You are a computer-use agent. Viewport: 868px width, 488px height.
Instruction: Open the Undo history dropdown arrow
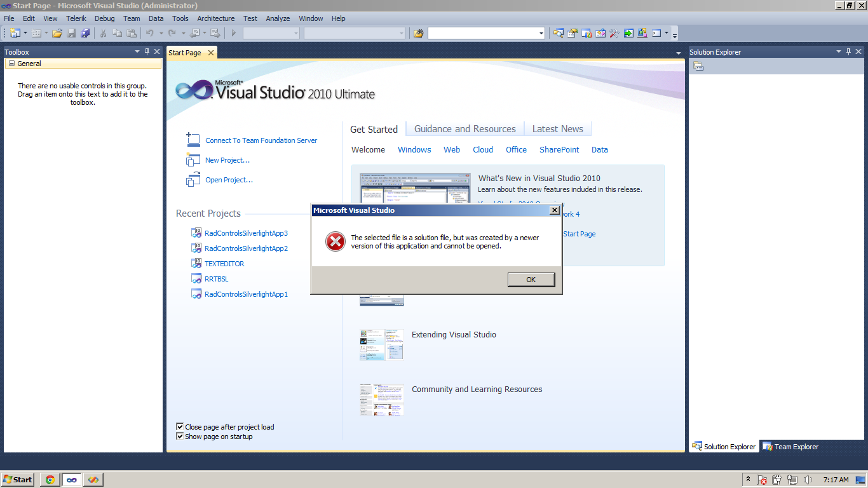[x=161, y=33]
